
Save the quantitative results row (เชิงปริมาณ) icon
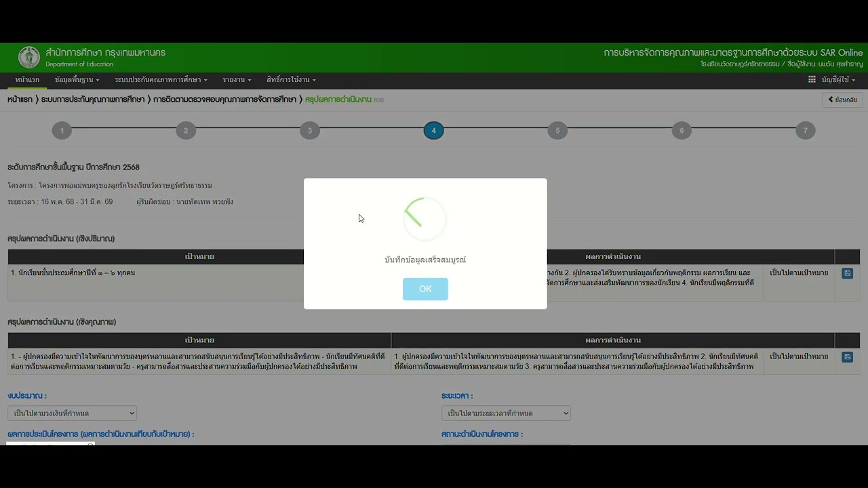847,273
